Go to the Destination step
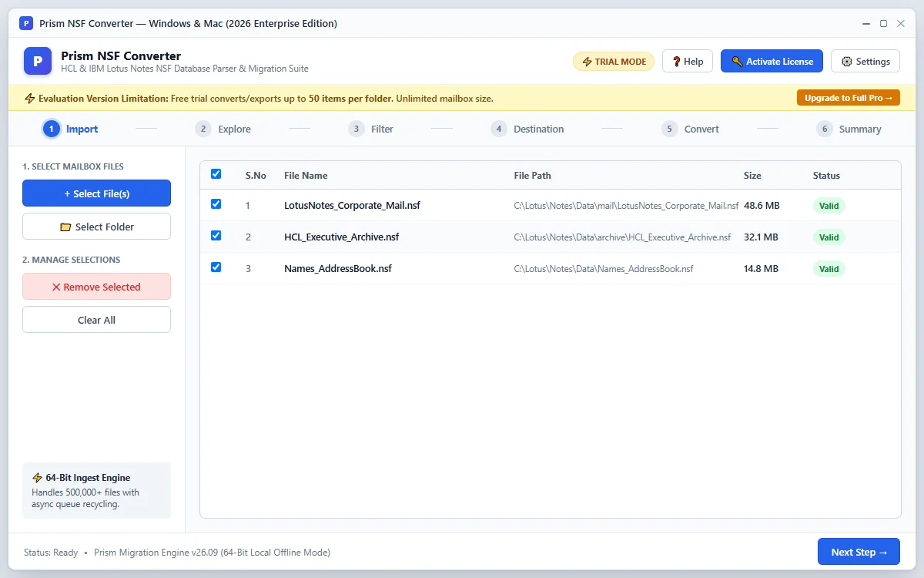Viewport: 924px width, 578px height. click(x=538, y=129)
